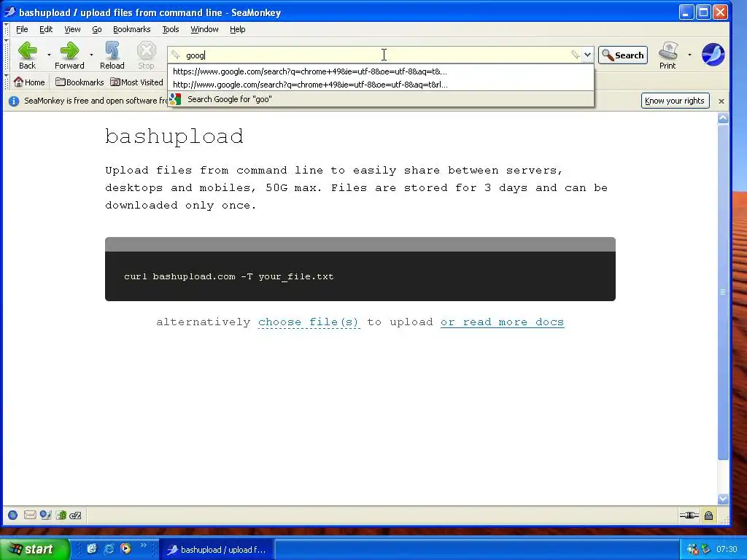Click the vertical scrollbar thumb
This screenshot has height=560, width=747.
click(x=723, y=292)
